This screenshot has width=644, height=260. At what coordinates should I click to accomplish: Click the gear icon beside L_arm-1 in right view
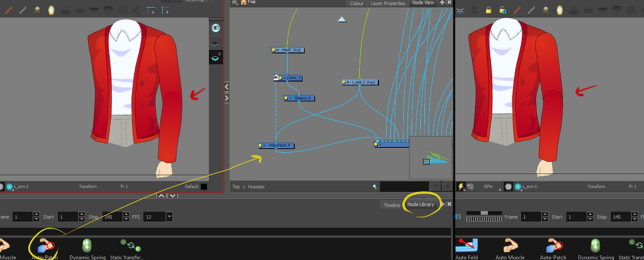509,187
